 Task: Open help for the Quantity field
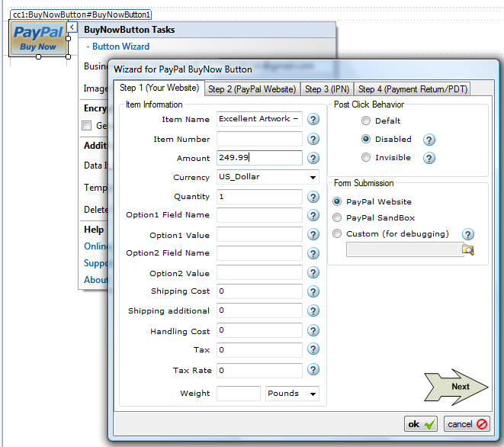point(313,197)
